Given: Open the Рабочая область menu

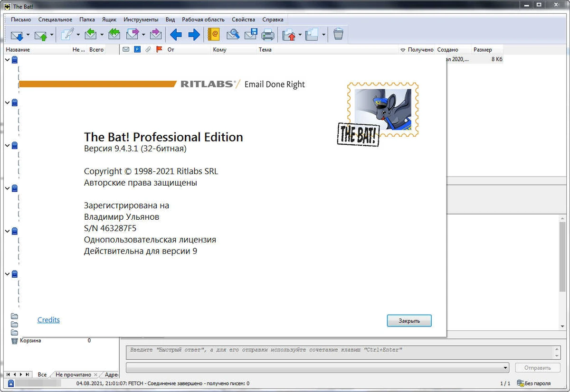Looking at the screenshot, I should [x=203, y=20].
